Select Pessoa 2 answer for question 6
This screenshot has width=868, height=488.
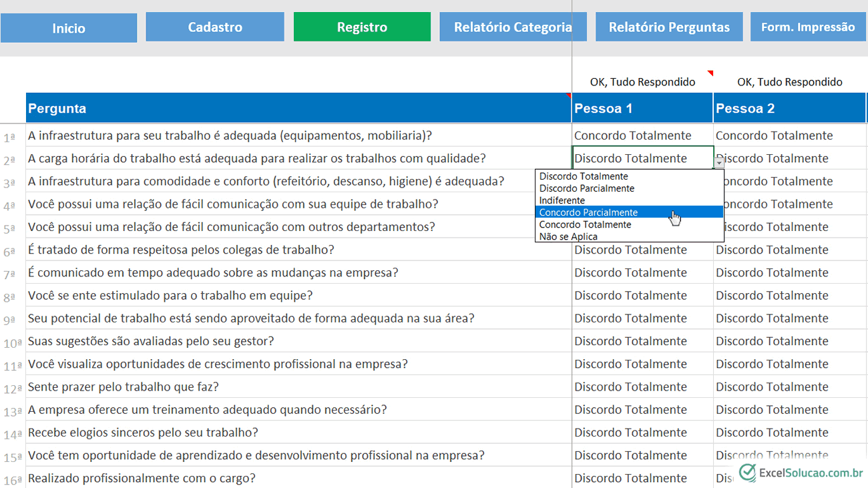click(789, 250)
